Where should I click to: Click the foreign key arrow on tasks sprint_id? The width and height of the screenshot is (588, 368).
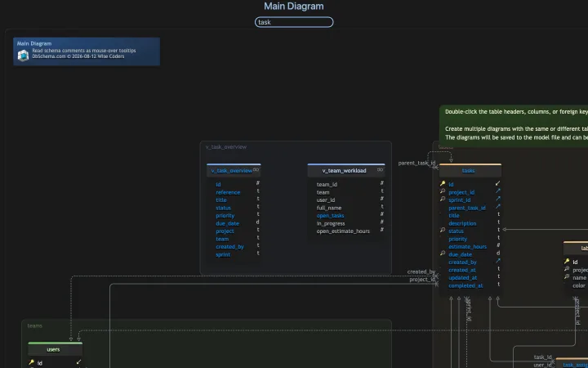(497, 199)
